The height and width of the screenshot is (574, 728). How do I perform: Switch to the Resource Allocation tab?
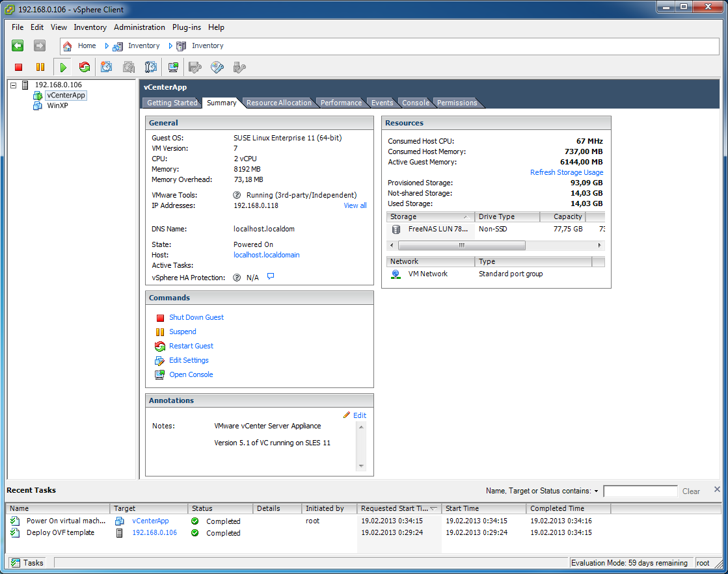point(279,103)
